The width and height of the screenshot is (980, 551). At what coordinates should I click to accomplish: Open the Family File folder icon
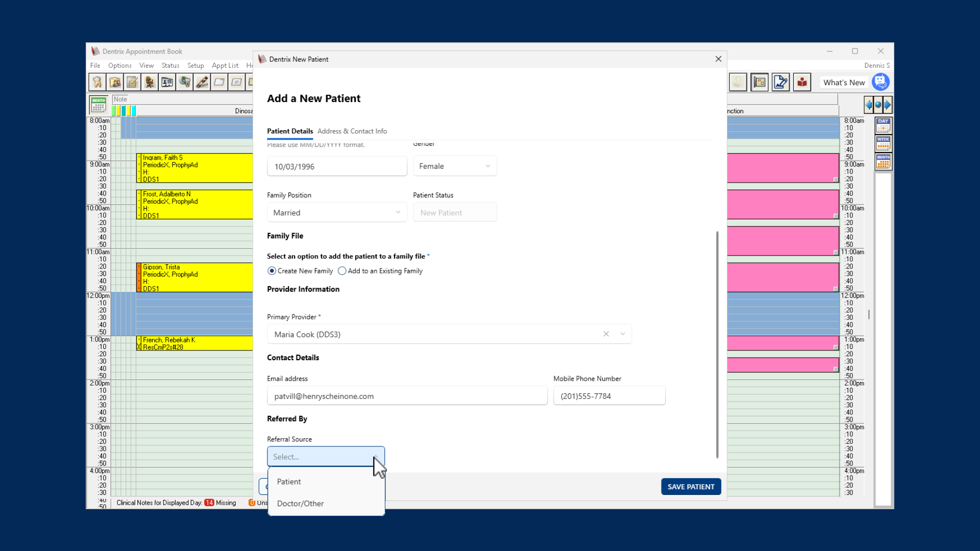[x=115, y=82]
